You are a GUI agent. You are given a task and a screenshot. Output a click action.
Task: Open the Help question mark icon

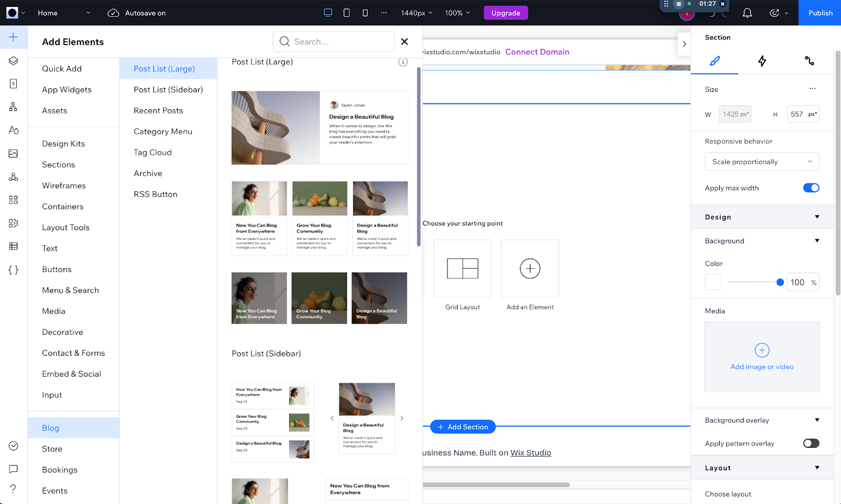(x=13, y=489)
